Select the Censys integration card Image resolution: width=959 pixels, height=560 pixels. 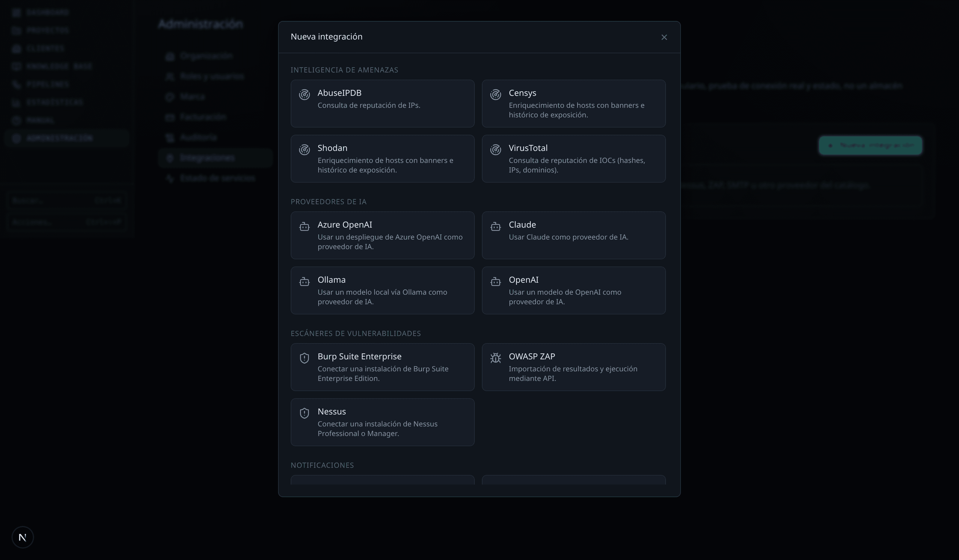click(574, 103)
